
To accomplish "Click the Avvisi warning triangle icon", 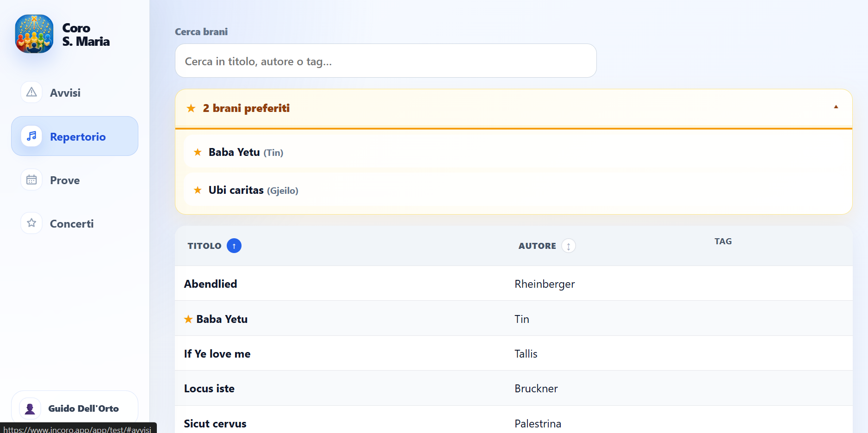I will point(31,92).
